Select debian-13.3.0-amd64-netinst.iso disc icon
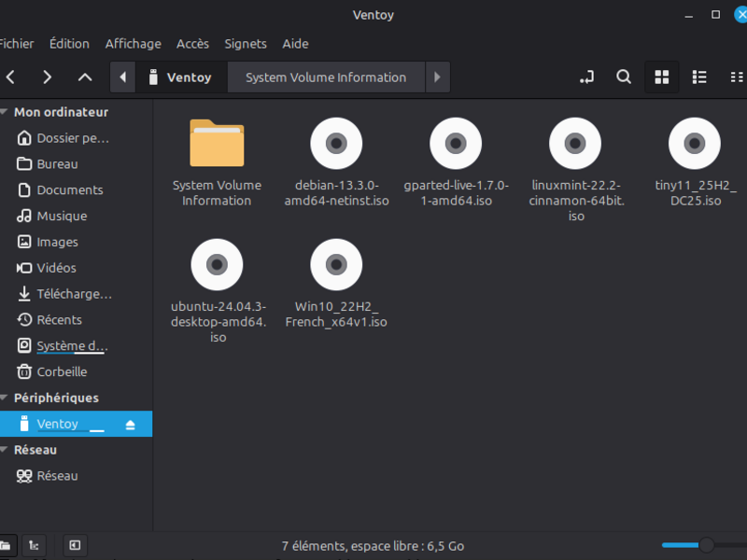Image resolution: width=747 pixels, height=560 pixels. (336, 144)
